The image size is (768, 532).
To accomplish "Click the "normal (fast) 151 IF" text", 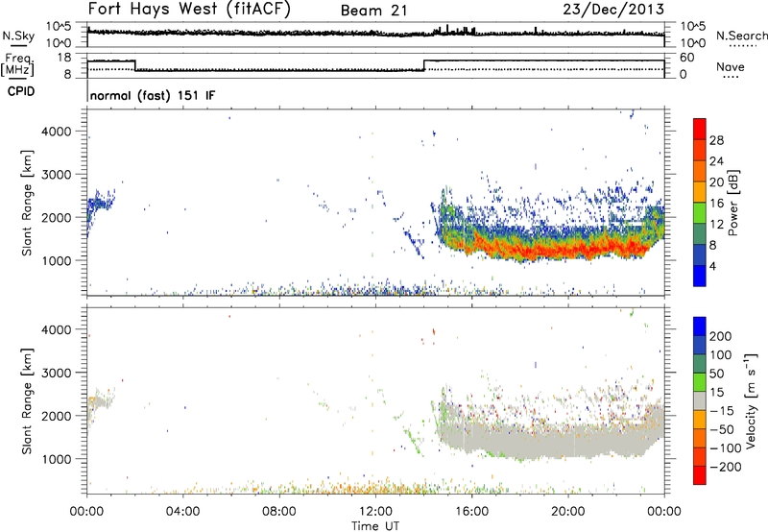I will [x=153, y=95].
